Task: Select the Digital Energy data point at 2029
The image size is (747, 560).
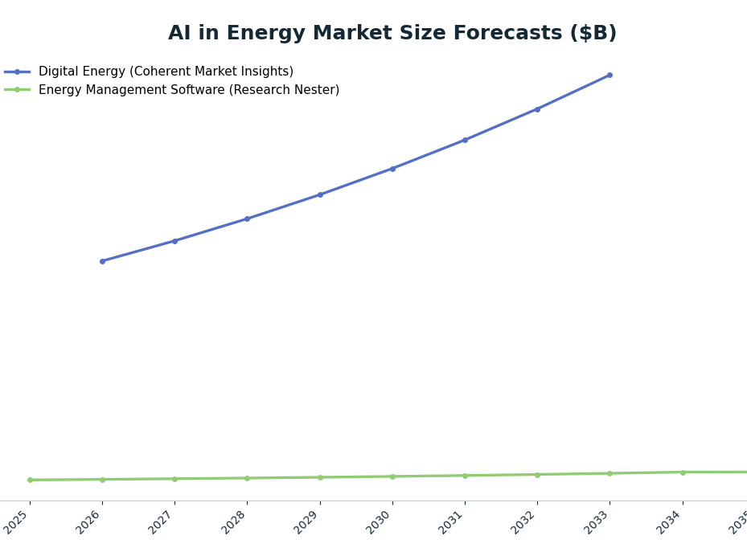Action: 320,194
